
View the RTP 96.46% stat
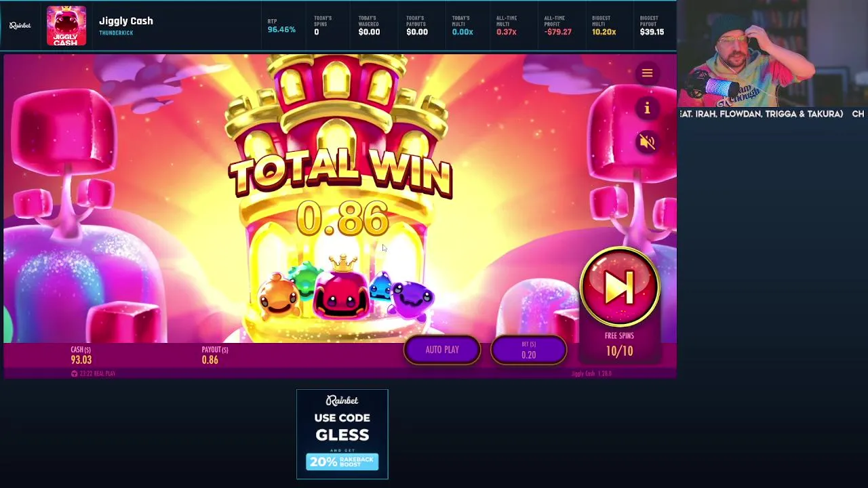click(280, 26)
